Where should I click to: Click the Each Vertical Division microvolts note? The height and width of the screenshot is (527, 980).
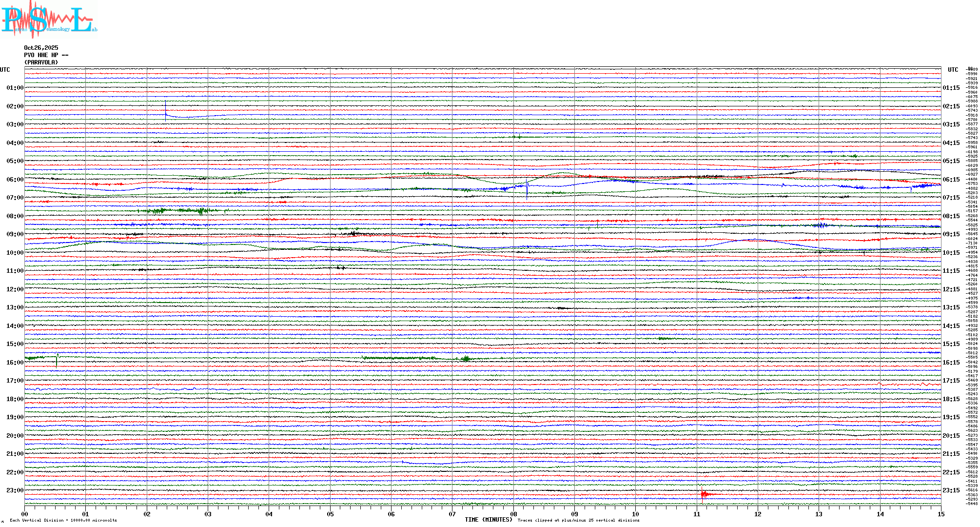coord(63,520)
